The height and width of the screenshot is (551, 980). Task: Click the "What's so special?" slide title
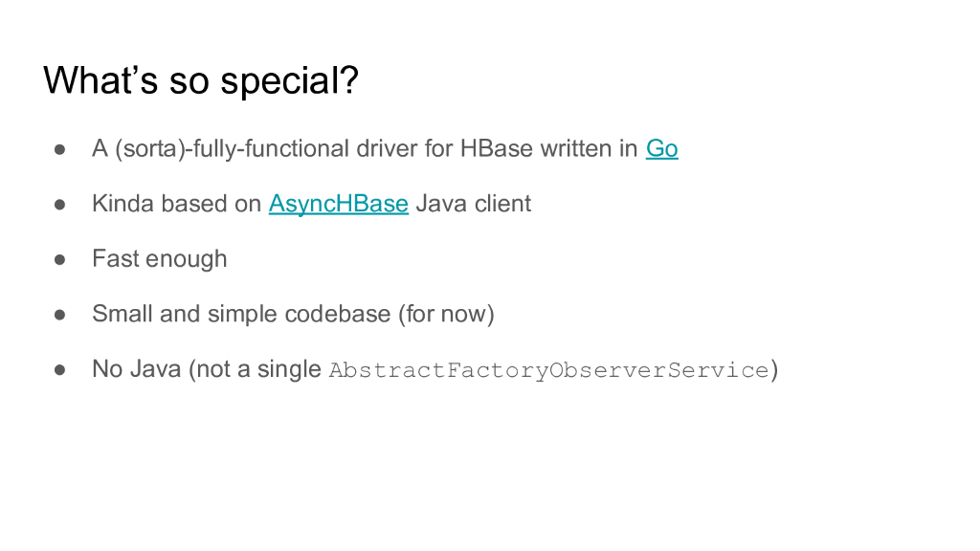pos(201,80)
